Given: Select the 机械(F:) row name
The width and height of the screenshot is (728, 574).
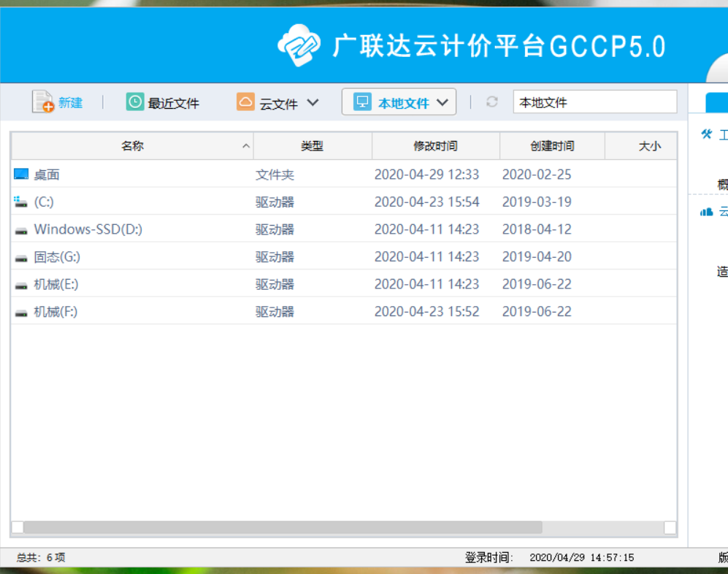Looking at the screenshot, I should (55, 311).
